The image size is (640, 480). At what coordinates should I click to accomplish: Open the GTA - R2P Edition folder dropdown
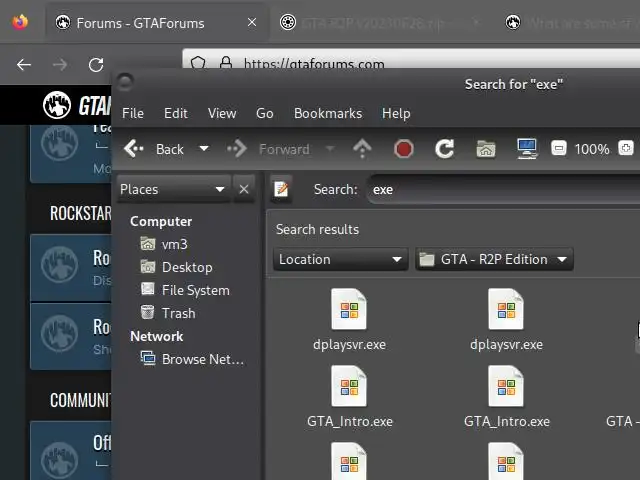pyautogui.click(x=494, y=259)
